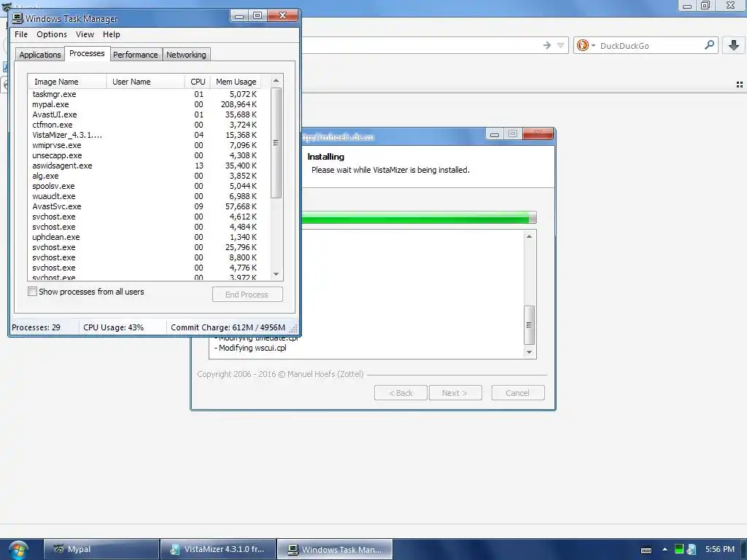Click the VistaMizer install progress bar
This screenshot has width=747, height=560.
419,217
